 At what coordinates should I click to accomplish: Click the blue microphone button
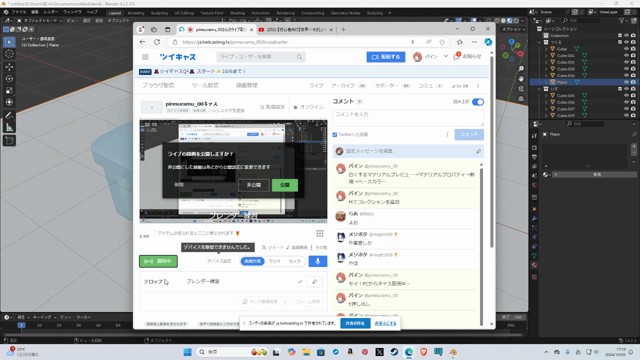point(318,261)
